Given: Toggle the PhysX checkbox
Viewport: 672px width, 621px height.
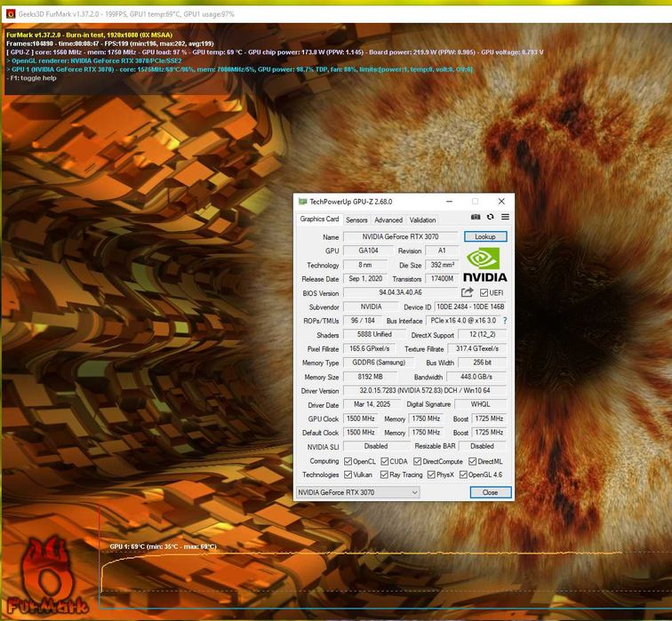Looking at the screenshot, I should tap(431, 474).
